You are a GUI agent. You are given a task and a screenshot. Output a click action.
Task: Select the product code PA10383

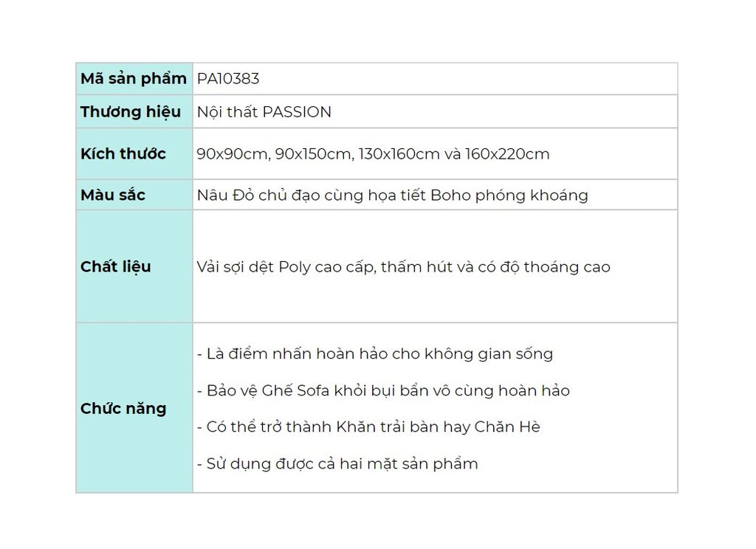tap(228, 78)
